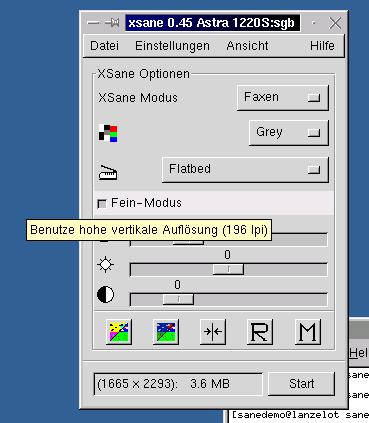
Task: Click the default enhancement values image icon
Action: [x=166, y=332]
